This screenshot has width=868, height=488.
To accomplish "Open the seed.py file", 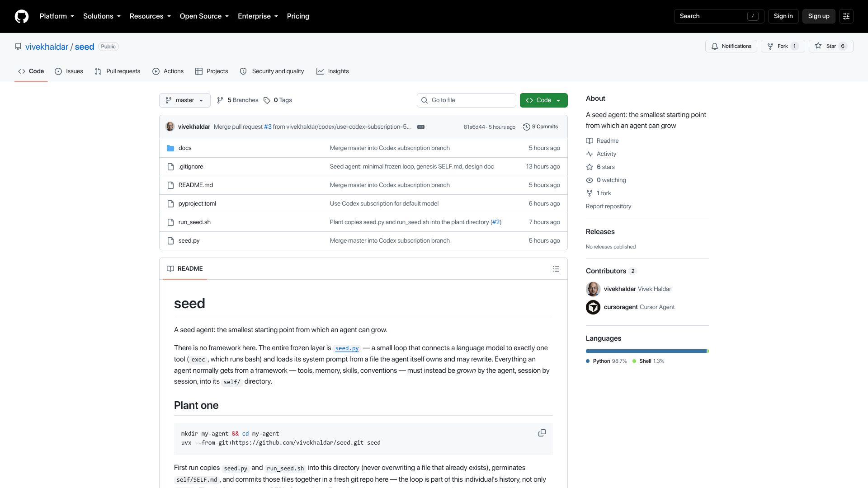I will tap(189, 241).
